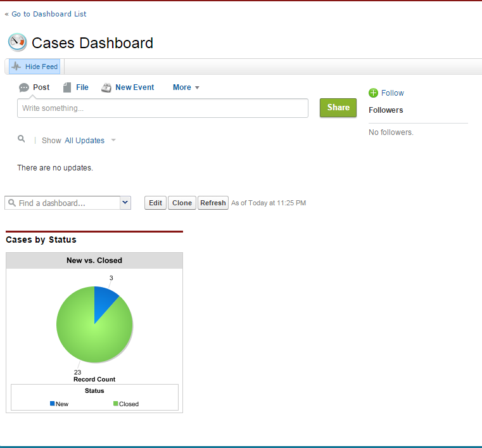Click the New Event calendar icon
The width and height of the screenshot is (482, 448).
pyautogui.click(x=106, y=87)
